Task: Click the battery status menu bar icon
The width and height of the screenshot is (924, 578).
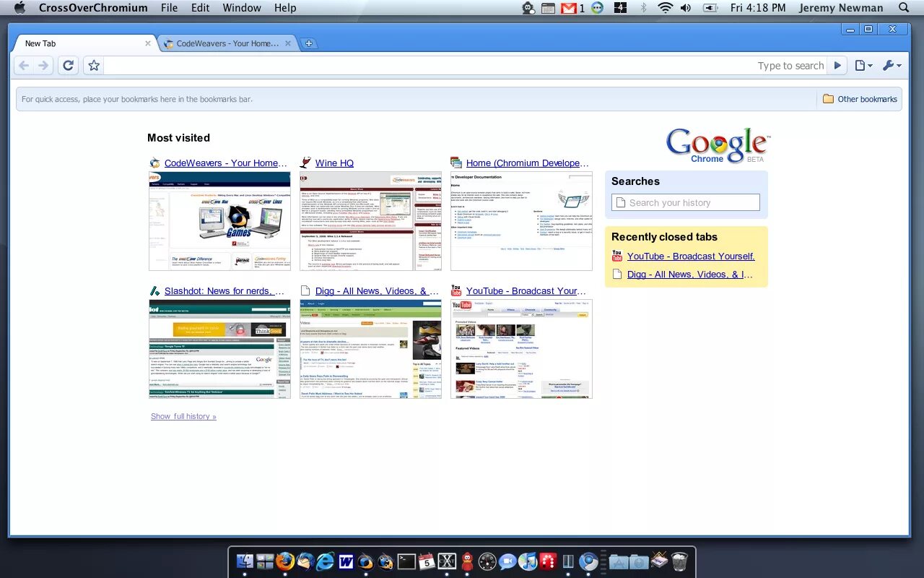Action: (710, 8)
